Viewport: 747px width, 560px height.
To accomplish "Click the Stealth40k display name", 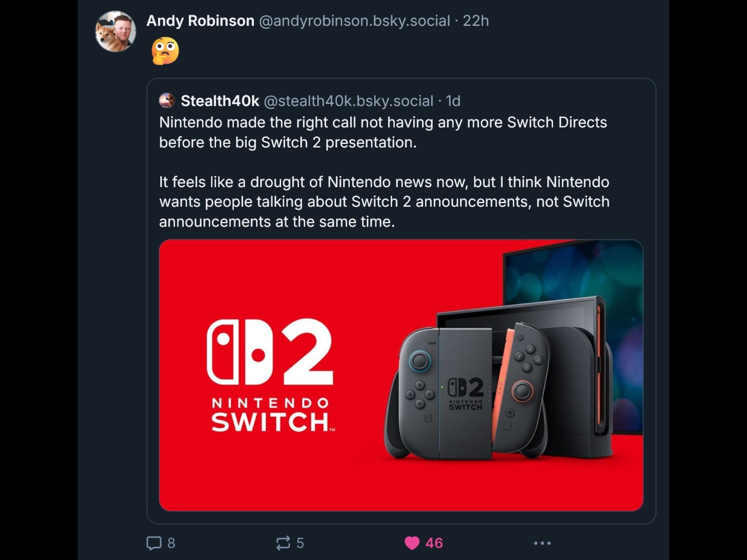I will click(220, 101).
